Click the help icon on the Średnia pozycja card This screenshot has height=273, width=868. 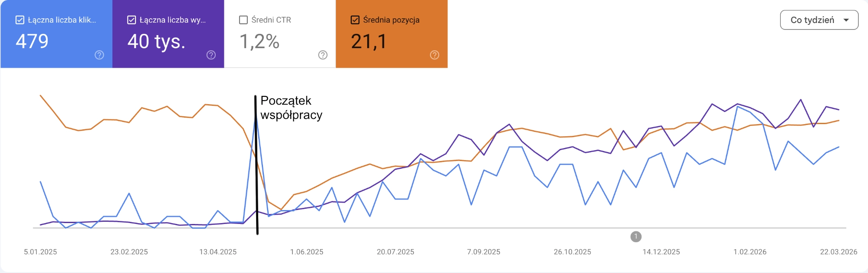pyautogui.click(x=434, y=55)
